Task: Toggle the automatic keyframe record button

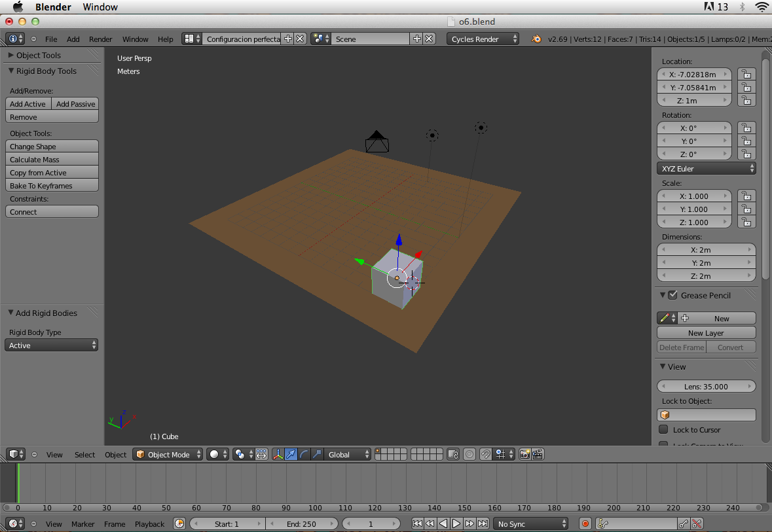Action: click(585, 523)
